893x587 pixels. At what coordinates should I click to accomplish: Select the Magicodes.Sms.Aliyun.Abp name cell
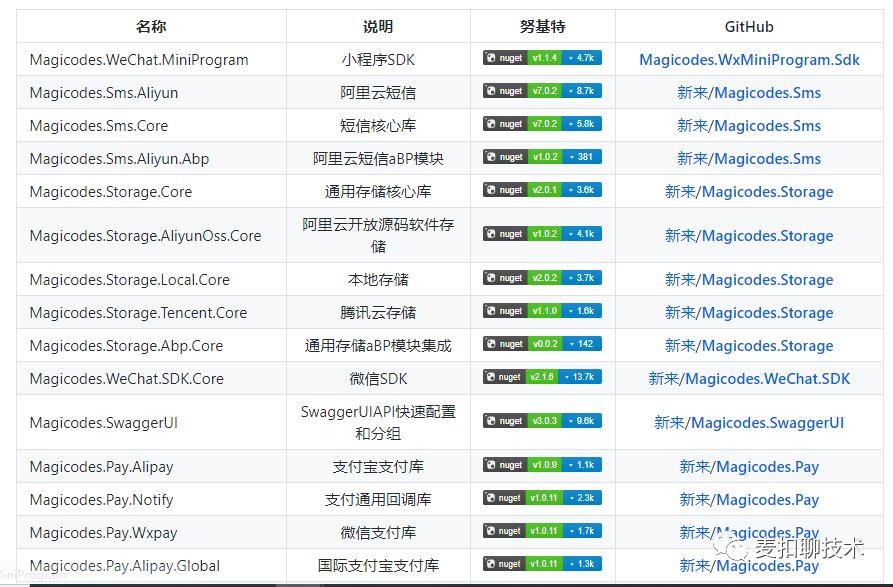pos(151,158)
